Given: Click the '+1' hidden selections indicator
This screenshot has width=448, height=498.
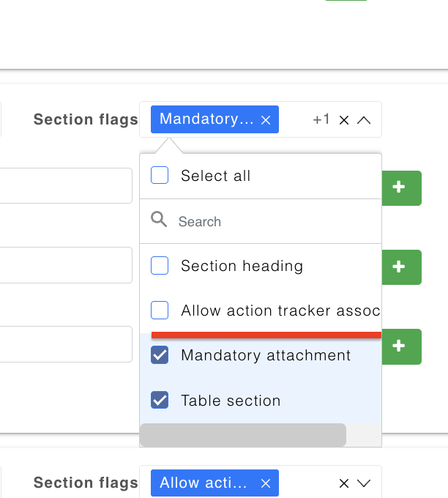Looking at the screenshot, I should [x=321, y=119].
